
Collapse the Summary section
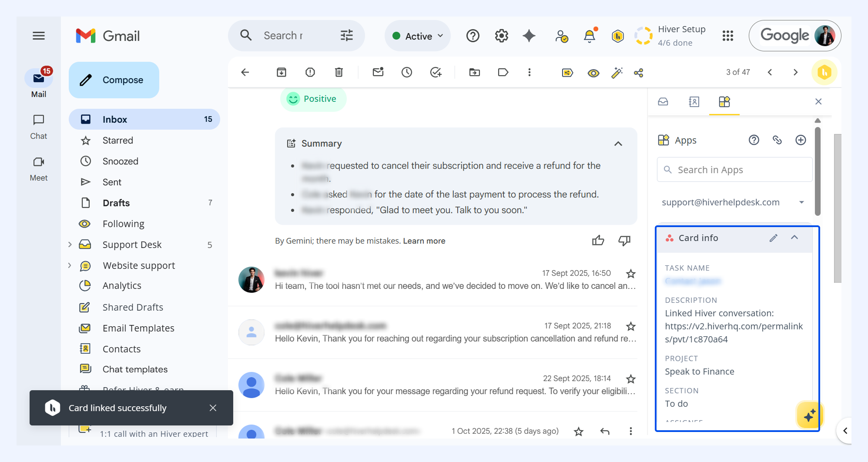click(x=618, y=144)
